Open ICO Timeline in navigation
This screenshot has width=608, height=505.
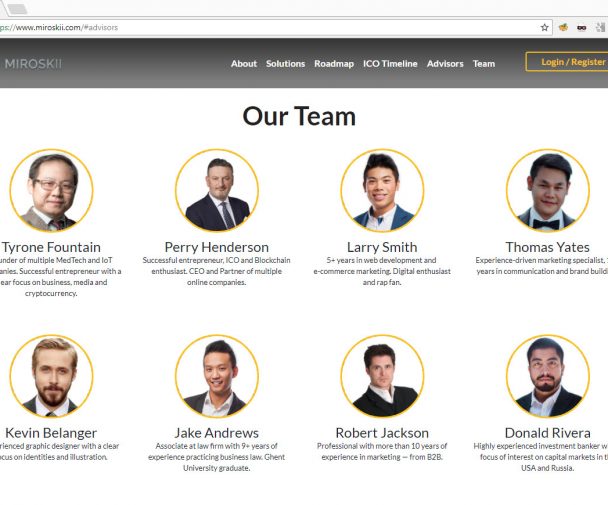tap(390, 64)
